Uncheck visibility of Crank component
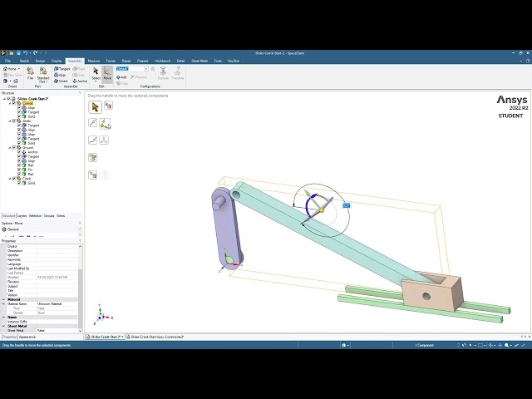532x399 pixels. (x=14, y=179)
